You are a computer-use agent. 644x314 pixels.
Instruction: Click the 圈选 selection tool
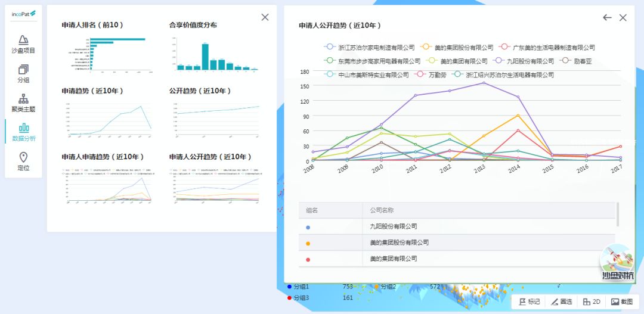coord(562,301)
